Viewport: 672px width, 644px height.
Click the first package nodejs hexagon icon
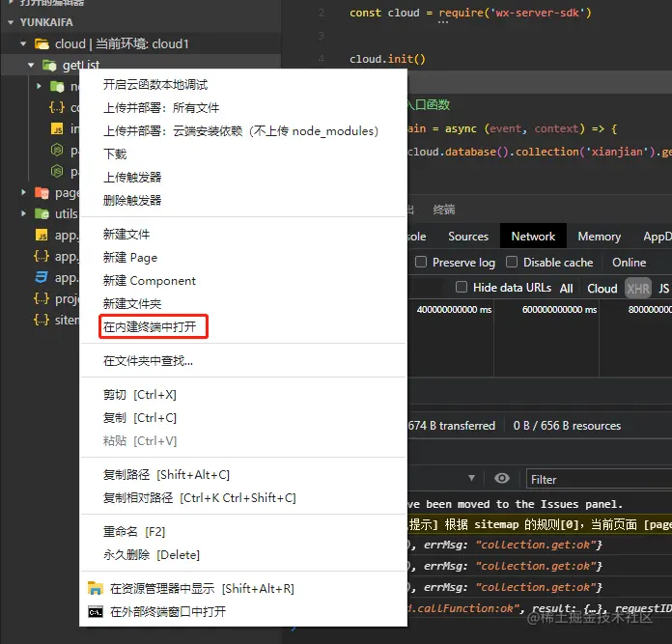(x=57, y=150)
